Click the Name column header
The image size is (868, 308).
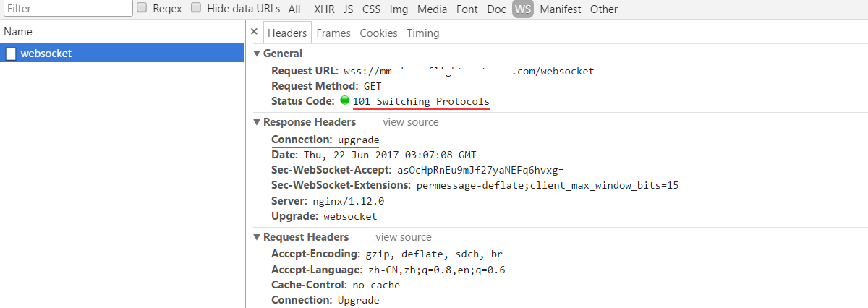(18, 32)
